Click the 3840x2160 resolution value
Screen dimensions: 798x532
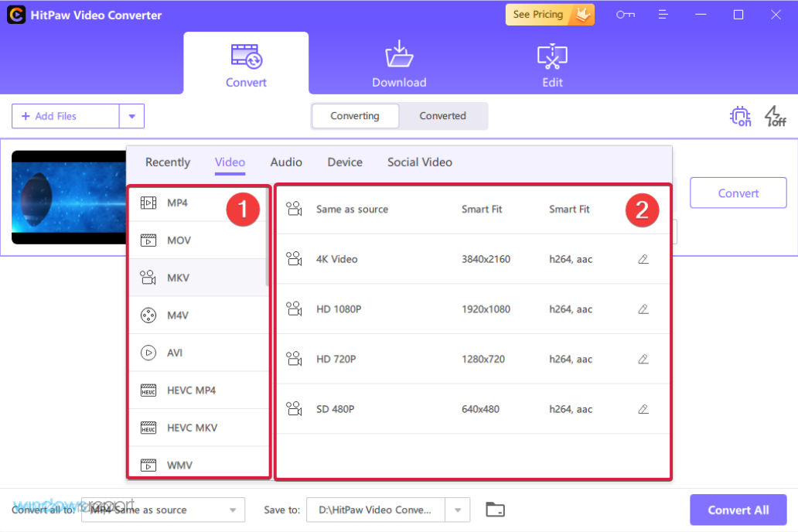point(486,259)
